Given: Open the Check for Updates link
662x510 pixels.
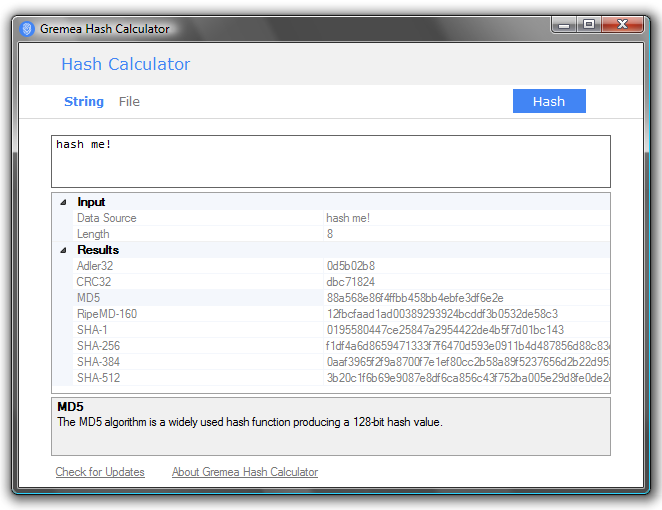Looking at the screenshot, I should (100, 472).
